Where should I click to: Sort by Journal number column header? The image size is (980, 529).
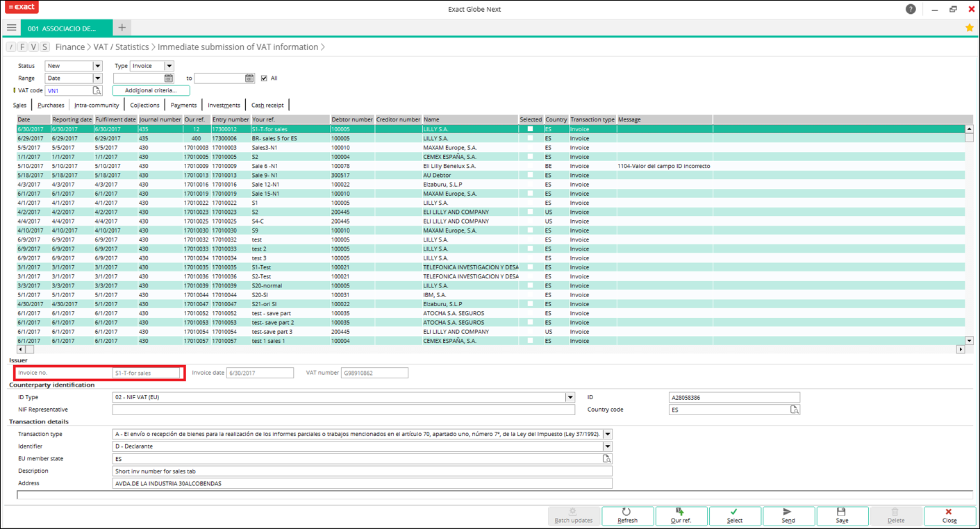(x=160, y=119)
